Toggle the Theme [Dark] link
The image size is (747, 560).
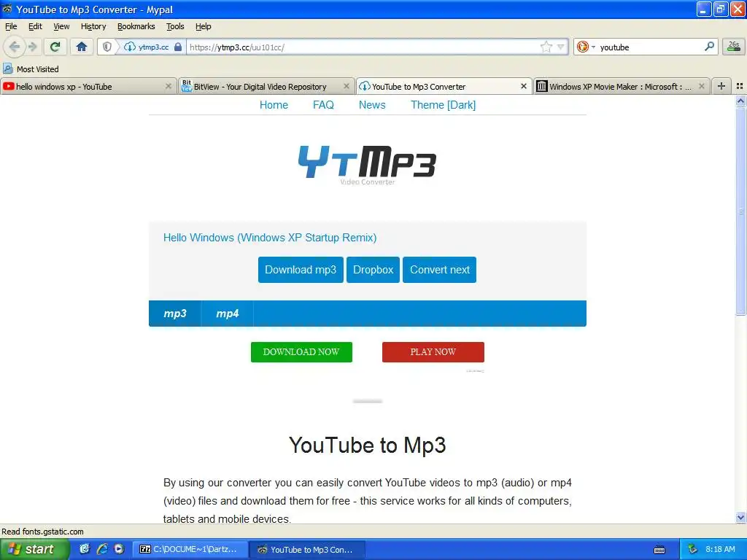443,105
